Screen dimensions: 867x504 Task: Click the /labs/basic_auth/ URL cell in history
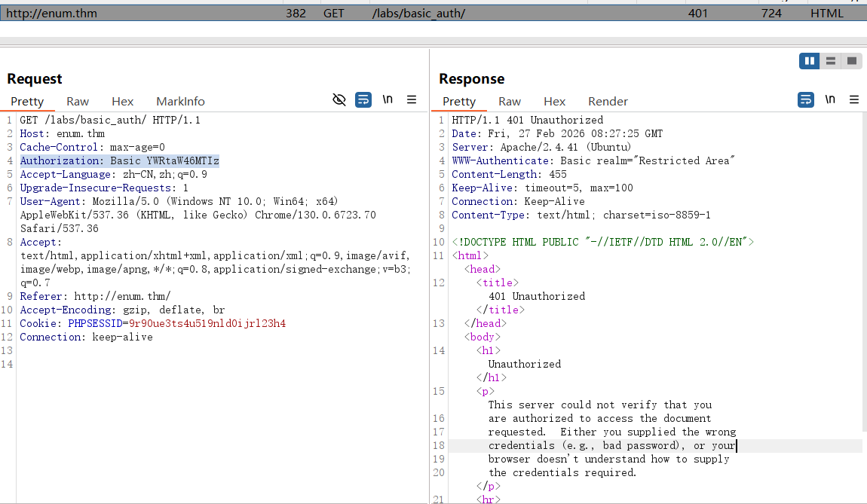pos(418,14)
